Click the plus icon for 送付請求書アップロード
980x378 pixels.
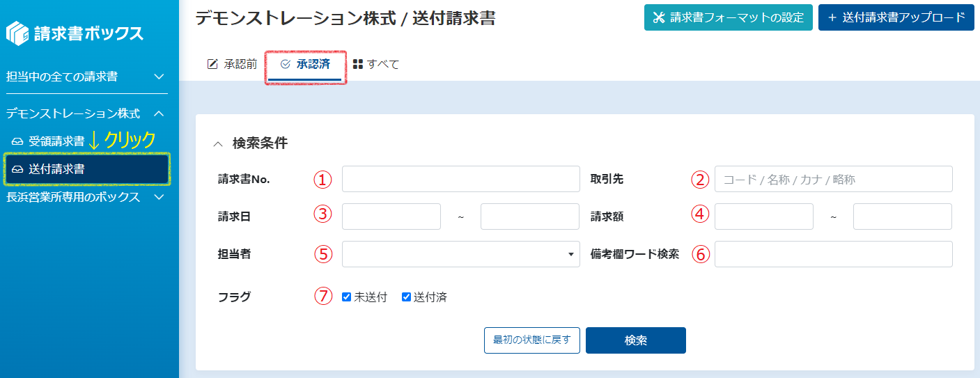832,17
